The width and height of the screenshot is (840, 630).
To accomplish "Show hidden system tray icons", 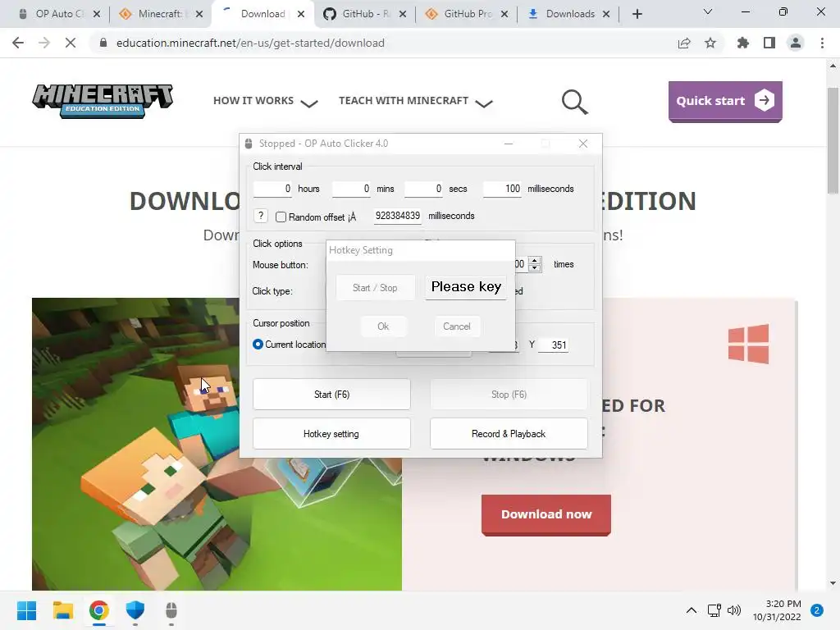I will click(x=692, y=610).
